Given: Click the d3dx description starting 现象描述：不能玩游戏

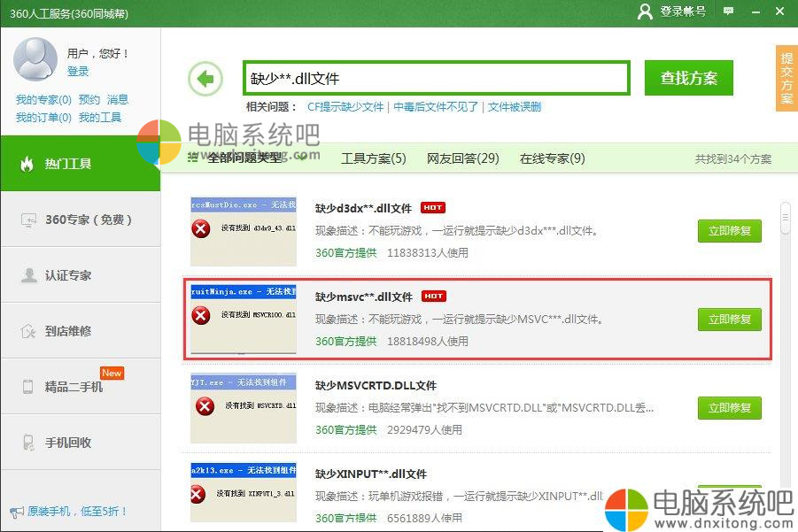Looking at the screenshot, I should (x=456, y=231).
